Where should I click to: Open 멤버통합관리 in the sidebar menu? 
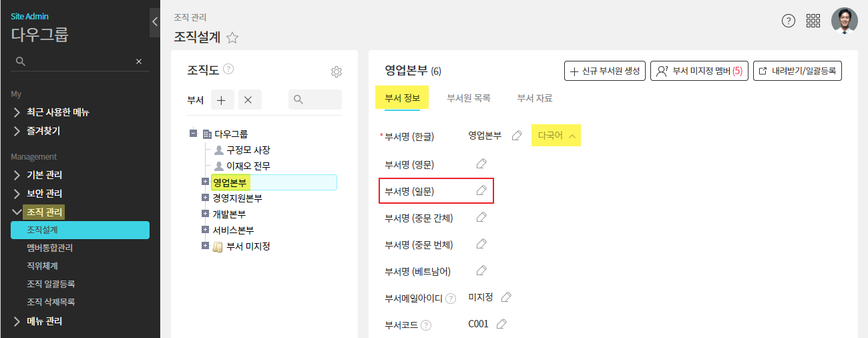coord(50,248)
